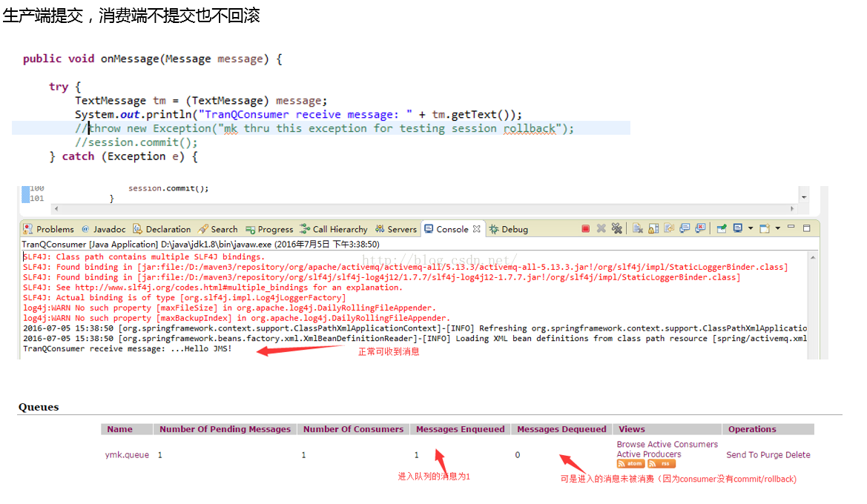Open the Call Hierarchy tab

click(x=334, y=229)
